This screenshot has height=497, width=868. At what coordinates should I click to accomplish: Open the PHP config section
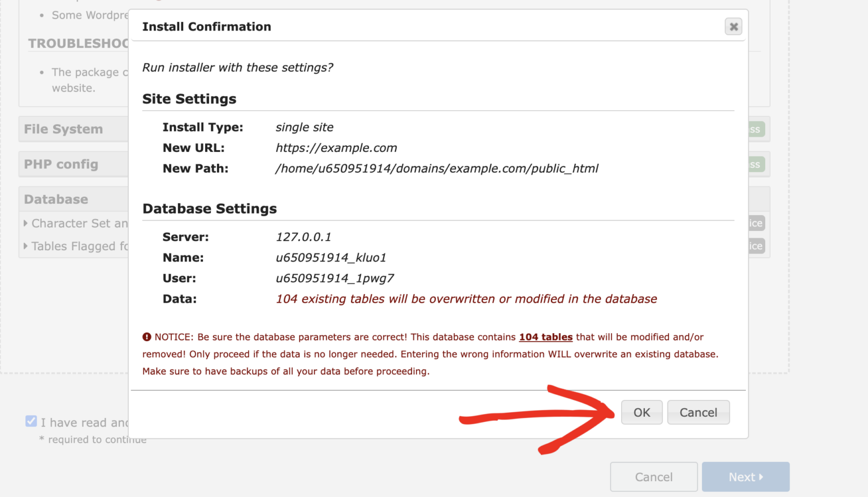coord(61,164)
